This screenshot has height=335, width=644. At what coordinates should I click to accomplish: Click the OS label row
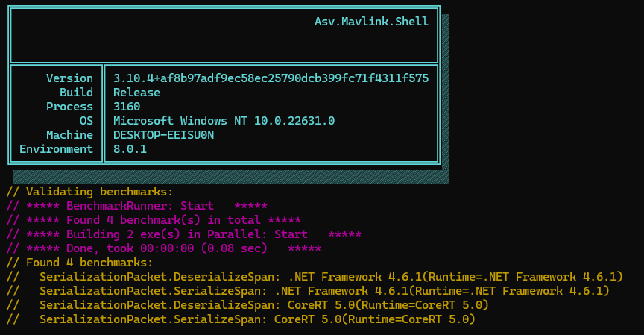[x=86, y=121]
